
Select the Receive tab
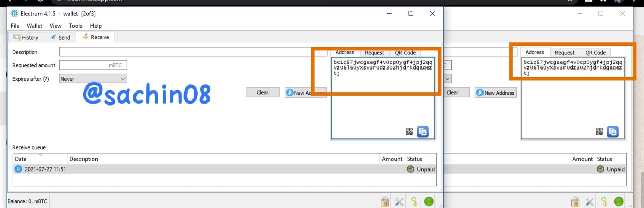click(96, 37)
